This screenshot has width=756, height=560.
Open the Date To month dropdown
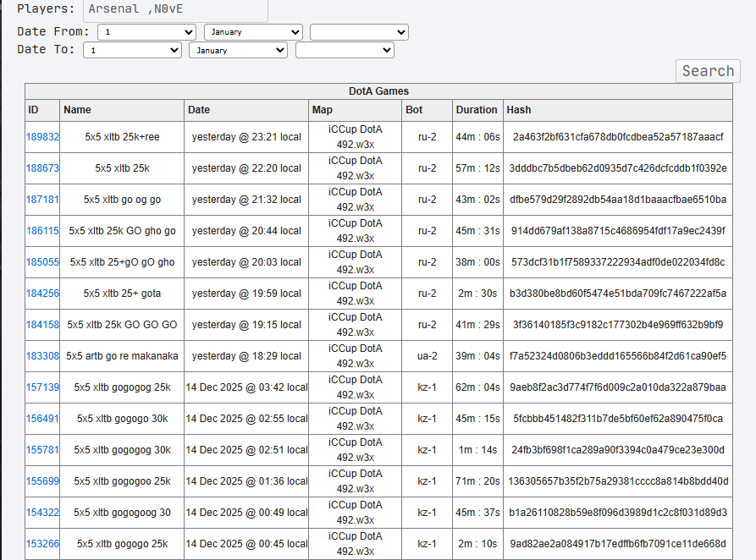[x=239, y=50]
